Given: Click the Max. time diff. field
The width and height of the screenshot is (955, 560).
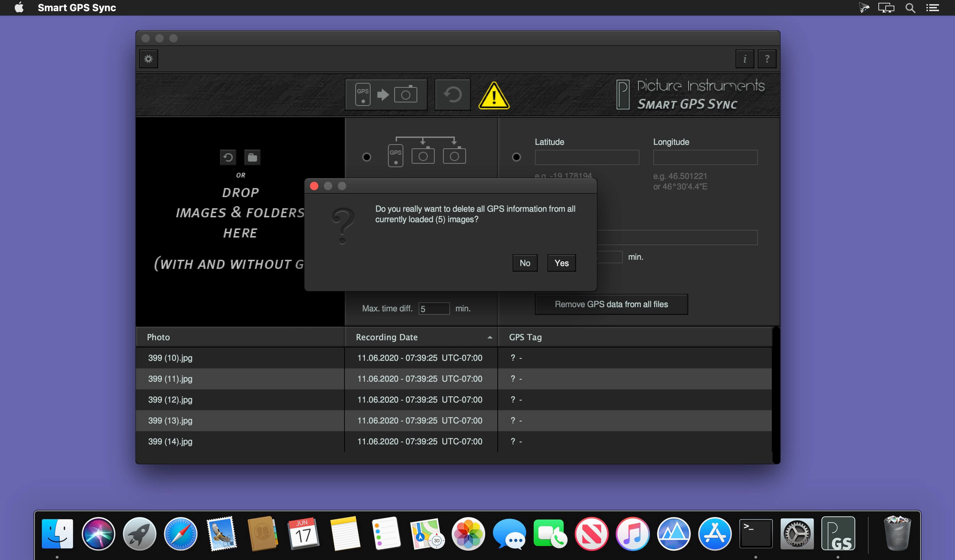Looking at the screenshot, I should (434, 309).
